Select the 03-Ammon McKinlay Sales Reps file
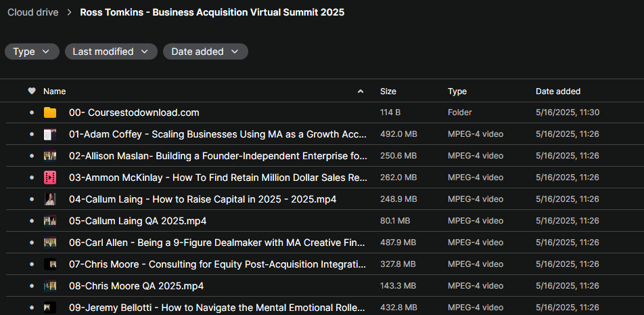Image resolution: width=644 pixels, height=315 pixels. click(x=218, y=177)
